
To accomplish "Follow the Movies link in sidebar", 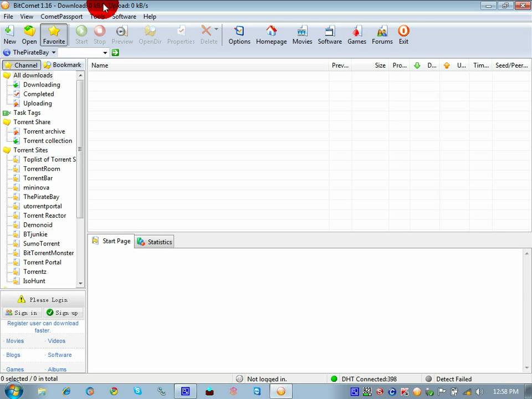I will click(15, 341).
